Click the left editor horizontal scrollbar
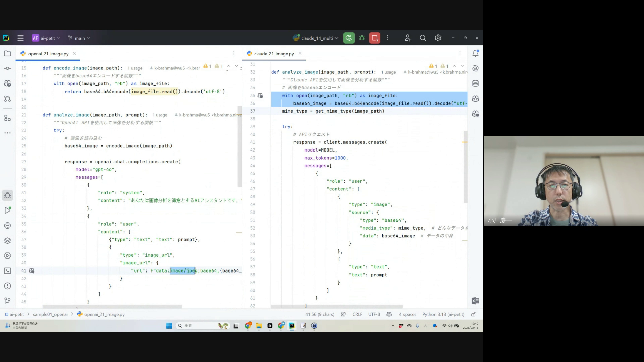644x362 pixels. pos(112,307)
